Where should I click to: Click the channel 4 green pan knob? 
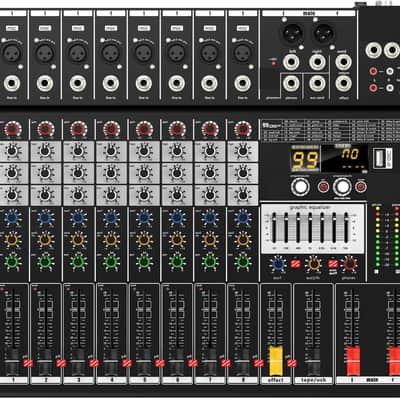coord(111,262)
